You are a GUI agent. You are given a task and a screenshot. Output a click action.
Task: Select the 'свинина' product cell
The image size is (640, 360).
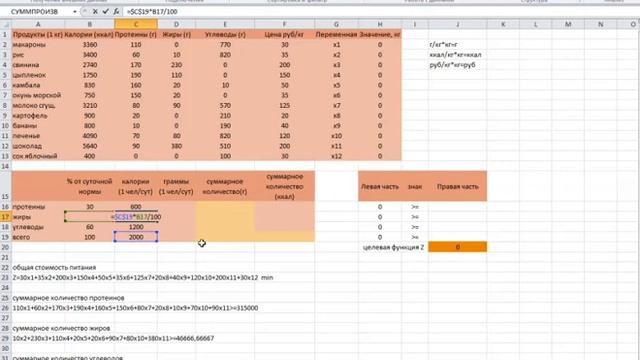pyautogui.click(x=38, y=65)
